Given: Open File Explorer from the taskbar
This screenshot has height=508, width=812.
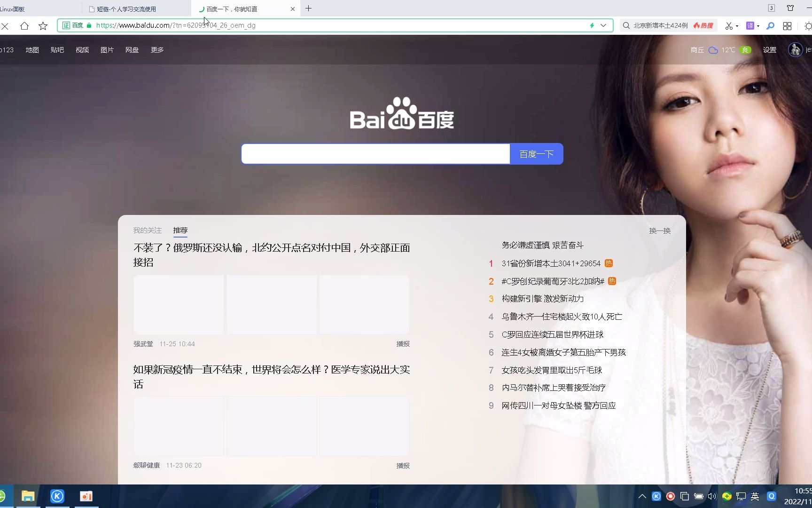Looking at the screenshot, I should click(x=28, y=496).
